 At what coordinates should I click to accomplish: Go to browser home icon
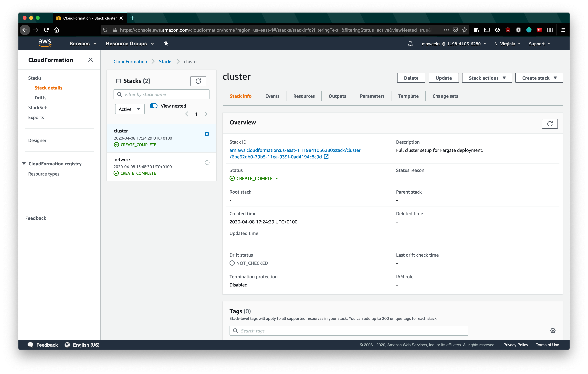click(x=57, y=30)
